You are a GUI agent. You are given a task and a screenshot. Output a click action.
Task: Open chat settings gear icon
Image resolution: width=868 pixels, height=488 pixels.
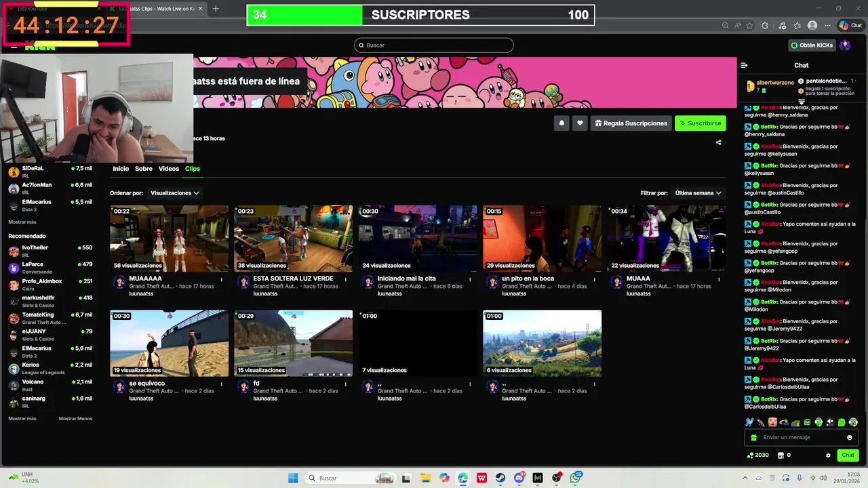point(828,455)
